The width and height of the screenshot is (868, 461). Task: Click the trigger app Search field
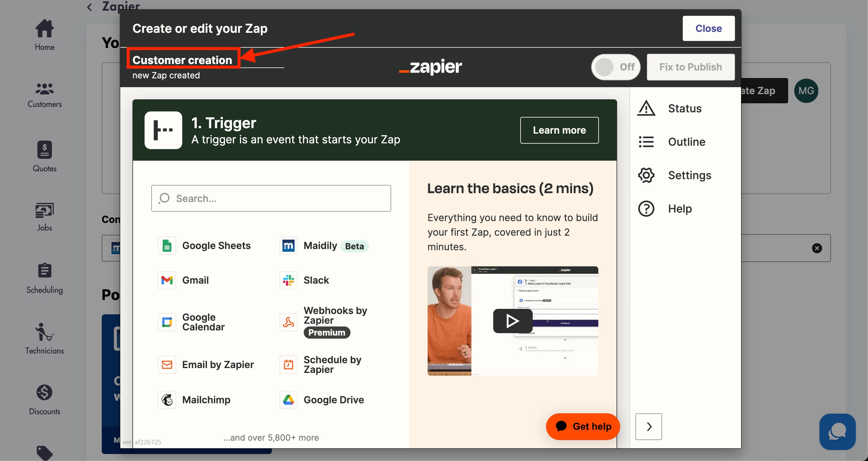pyautogui.click(x=271, y=198)
